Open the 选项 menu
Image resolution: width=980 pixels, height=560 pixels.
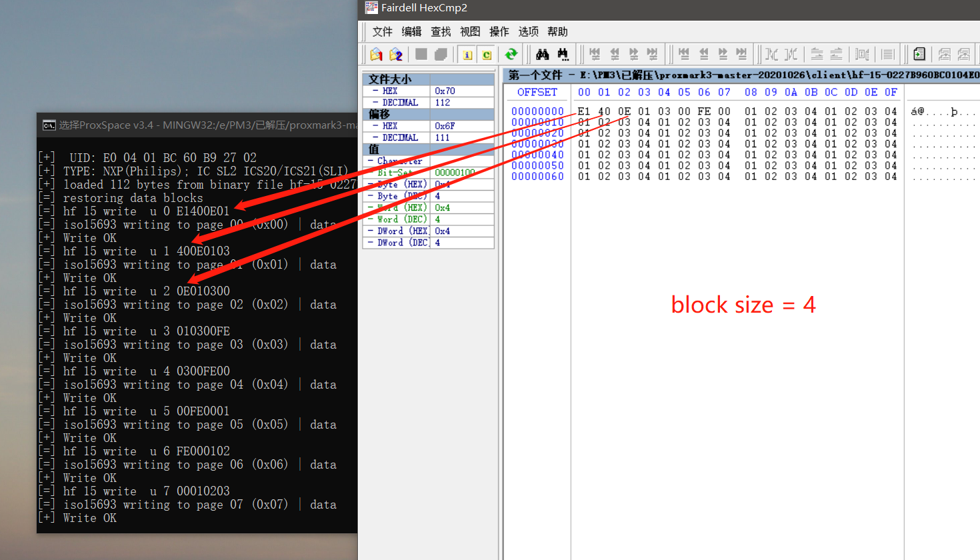pos(528,31)
